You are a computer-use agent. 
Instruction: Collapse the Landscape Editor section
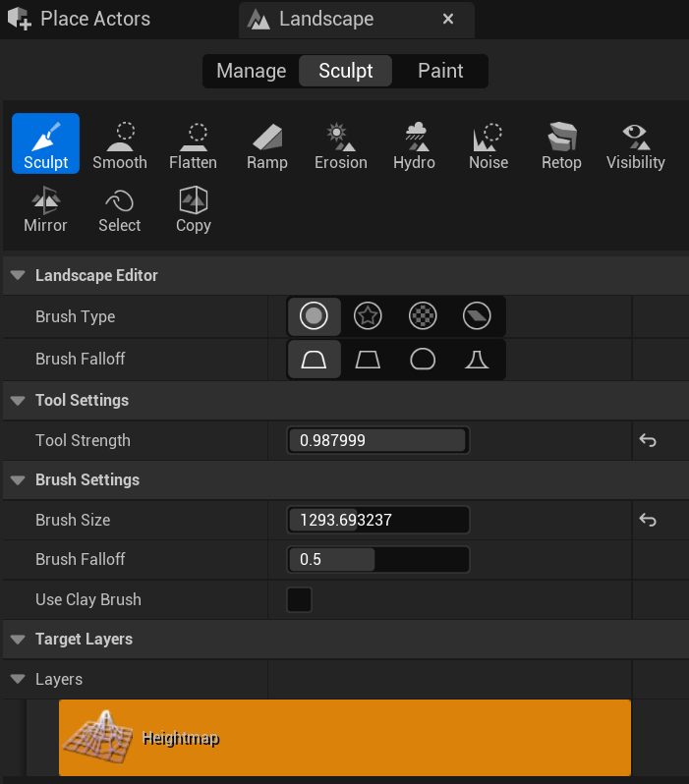(x=18, y=276)
